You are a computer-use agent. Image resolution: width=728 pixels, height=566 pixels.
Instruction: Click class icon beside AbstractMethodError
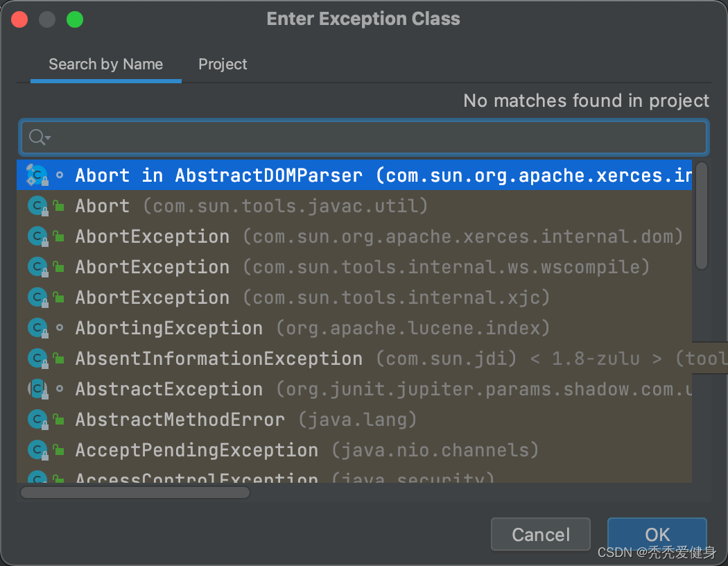[37, 420]
